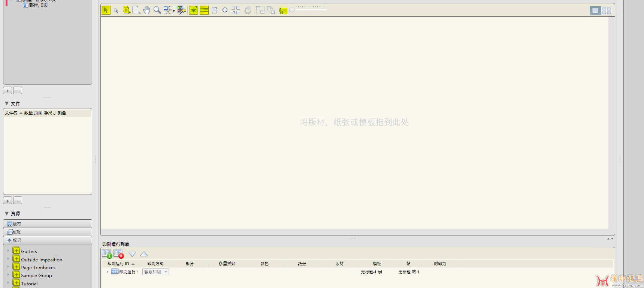Click the minus button under the 文件 list
The width and height of the screenshot is (644, 288).
(18, 201)
